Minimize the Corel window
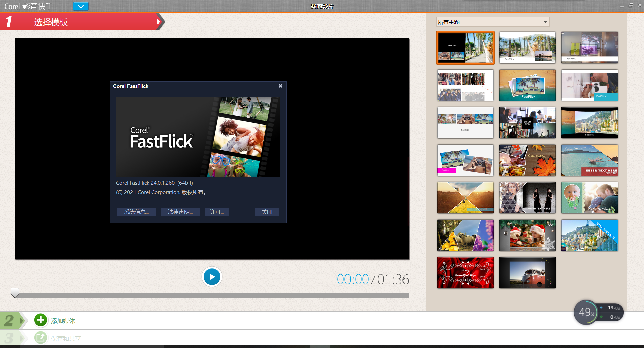Viewport: 644px width, 348px height. click(x=622, y=6)
